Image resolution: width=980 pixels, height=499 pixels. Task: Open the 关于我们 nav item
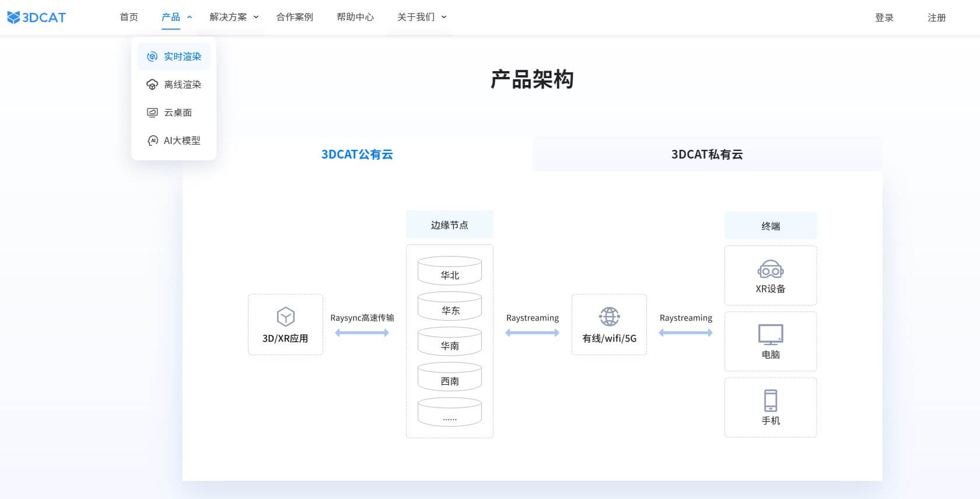point(416,17)
